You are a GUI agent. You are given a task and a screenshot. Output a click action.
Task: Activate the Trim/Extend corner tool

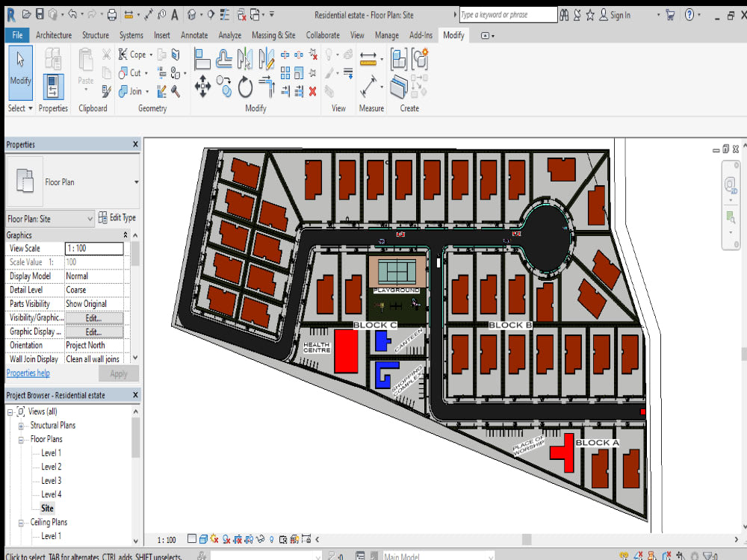click(267, 86)
